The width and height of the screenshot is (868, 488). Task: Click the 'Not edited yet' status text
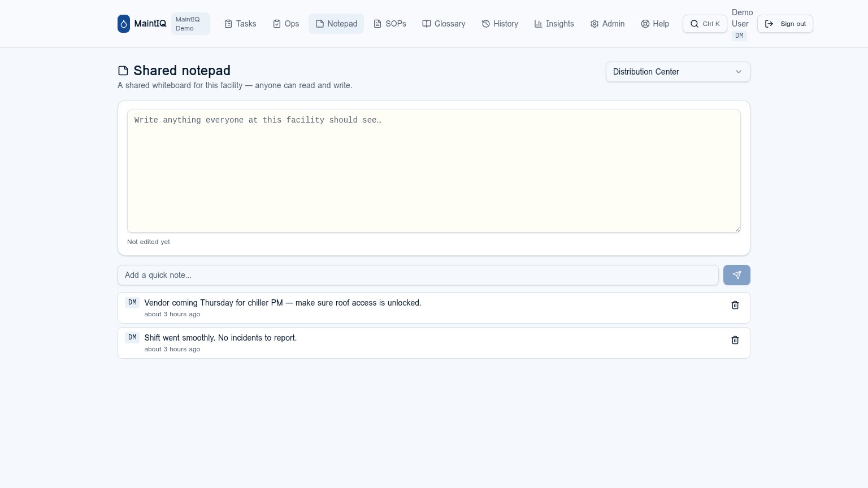pyautogui.click(x=149, y=242)
